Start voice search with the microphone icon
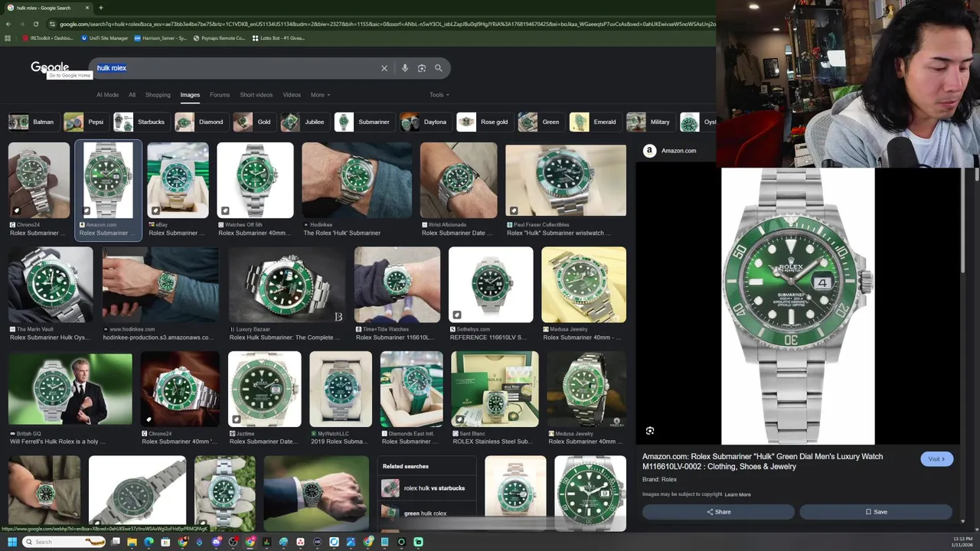 [x=405, y=68]
